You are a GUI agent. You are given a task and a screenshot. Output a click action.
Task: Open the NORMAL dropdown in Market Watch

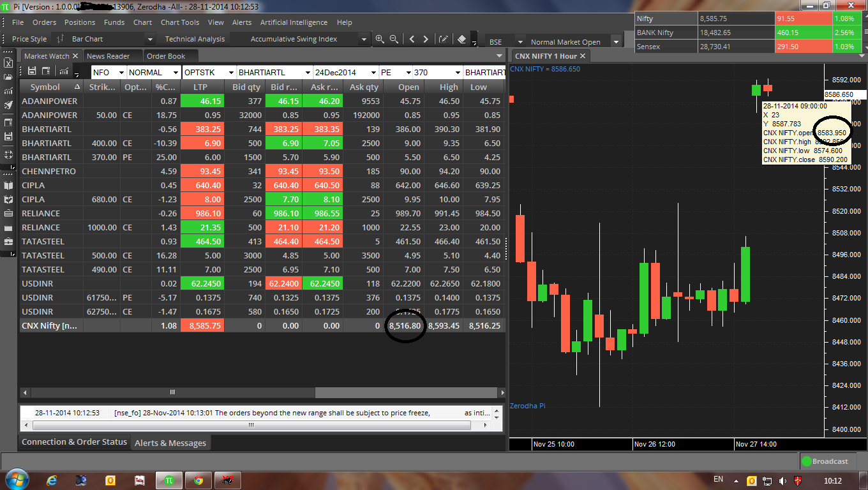coord(176,72)
